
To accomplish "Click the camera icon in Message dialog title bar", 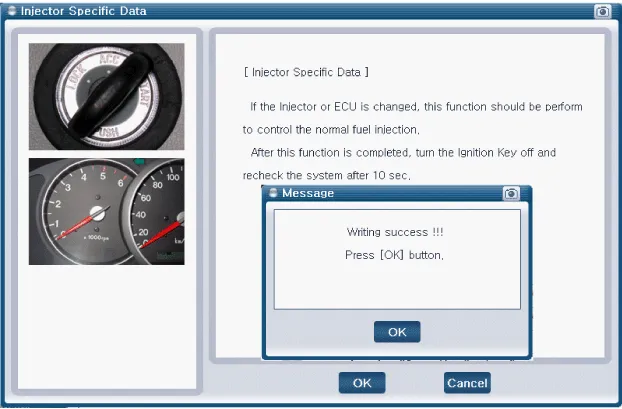I will pos(511,193).
